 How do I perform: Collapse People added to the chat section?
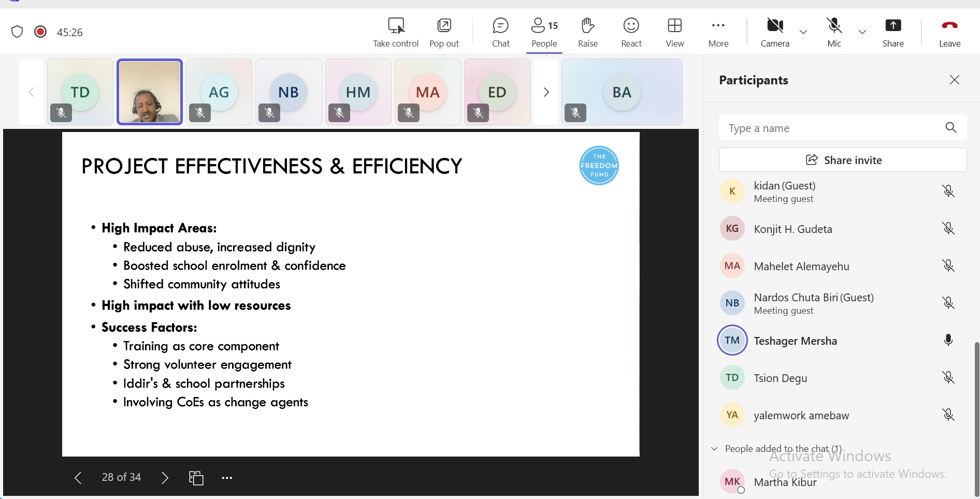tap(715, 449)
